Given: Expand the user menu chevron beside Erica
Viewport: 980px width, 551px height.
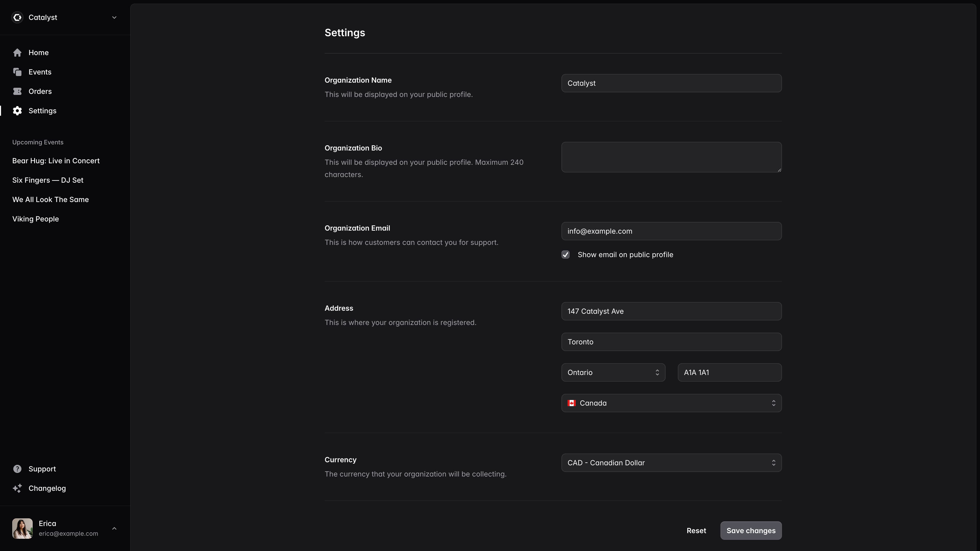Looking at the screenshot, I should [x=114, y=529].
